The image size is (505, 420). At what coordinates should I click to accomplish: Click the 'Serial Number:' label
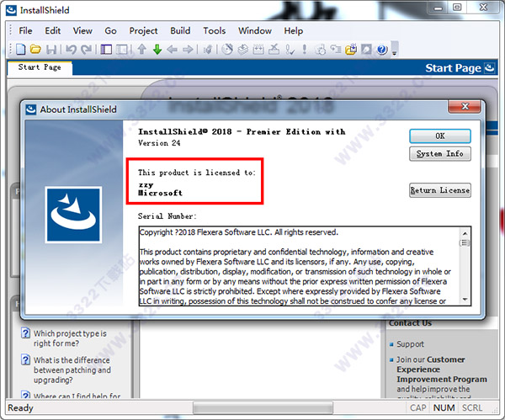coord(167,216)
